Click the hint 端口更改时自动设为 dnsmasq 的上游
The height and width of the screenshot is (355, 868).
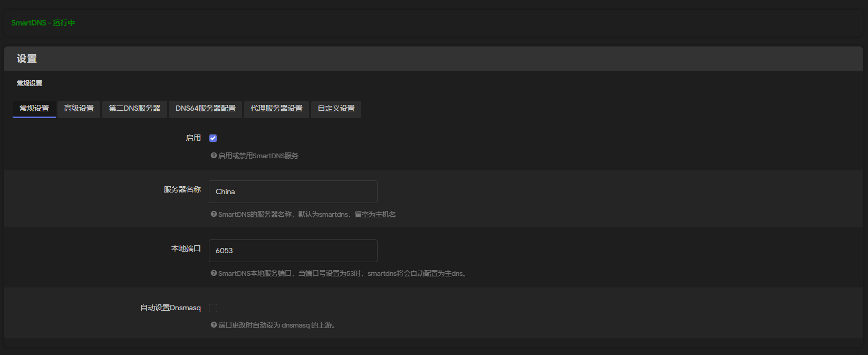pyautogui.click(x=277, y=325)
